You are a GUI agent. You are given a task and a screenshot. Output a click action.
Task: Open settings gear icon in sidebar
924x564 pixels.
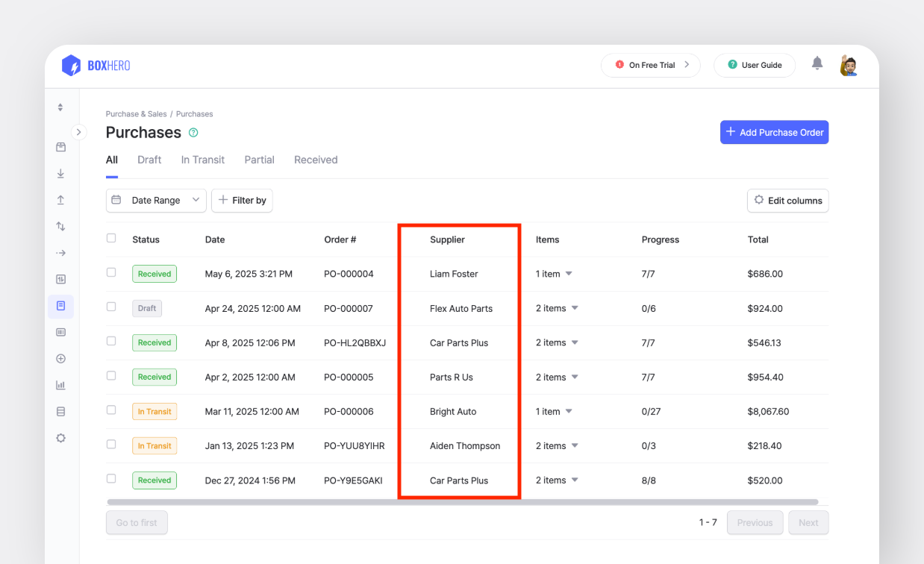[x=60, y=438]
